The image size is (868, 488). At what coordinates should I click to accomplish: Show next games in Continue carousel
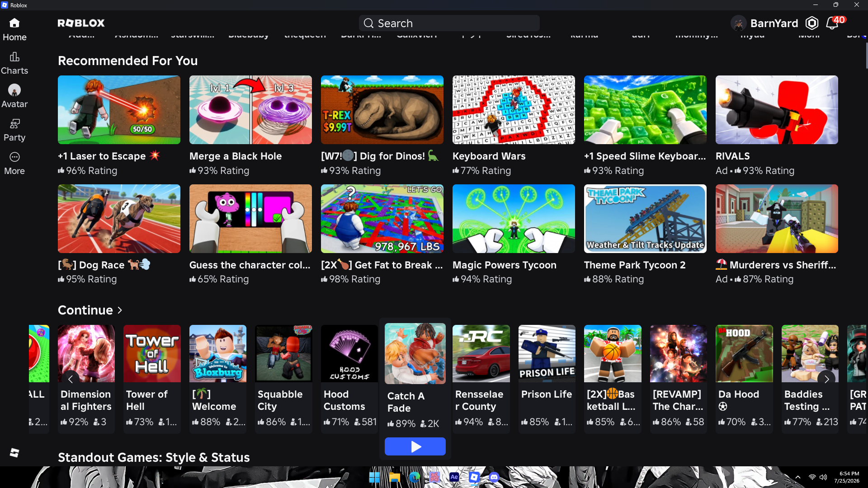[x=826, y=379]
